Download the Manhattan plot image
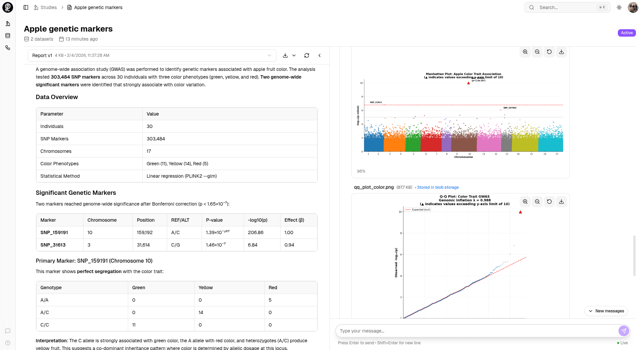This screenshot has width=644, height=350. point(561,52)
